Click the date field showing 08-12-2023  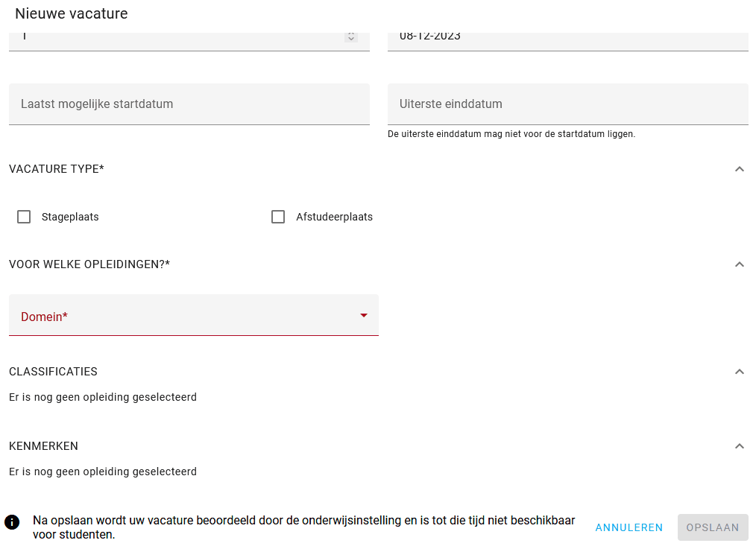coord(568,41)
